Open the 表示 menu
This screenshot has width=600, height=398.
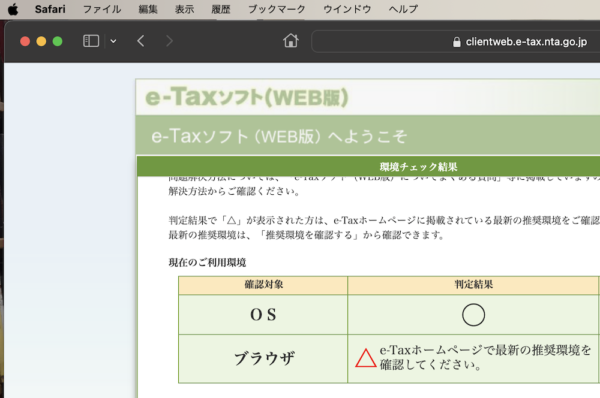[x=184, y=9]
